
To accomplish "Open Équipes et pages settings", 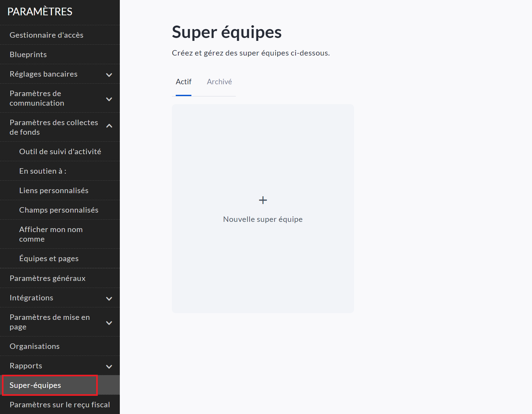I will point(49,259).
